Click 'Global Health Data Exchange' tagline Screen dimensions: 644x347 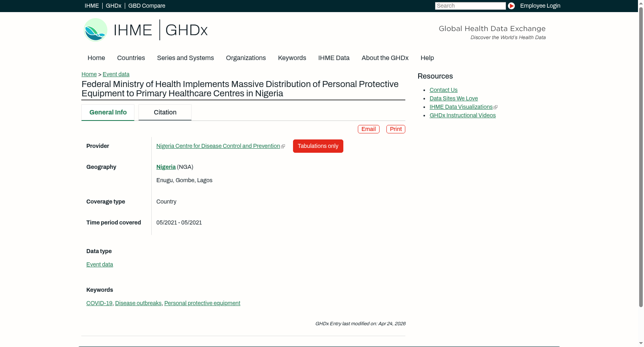492,29
